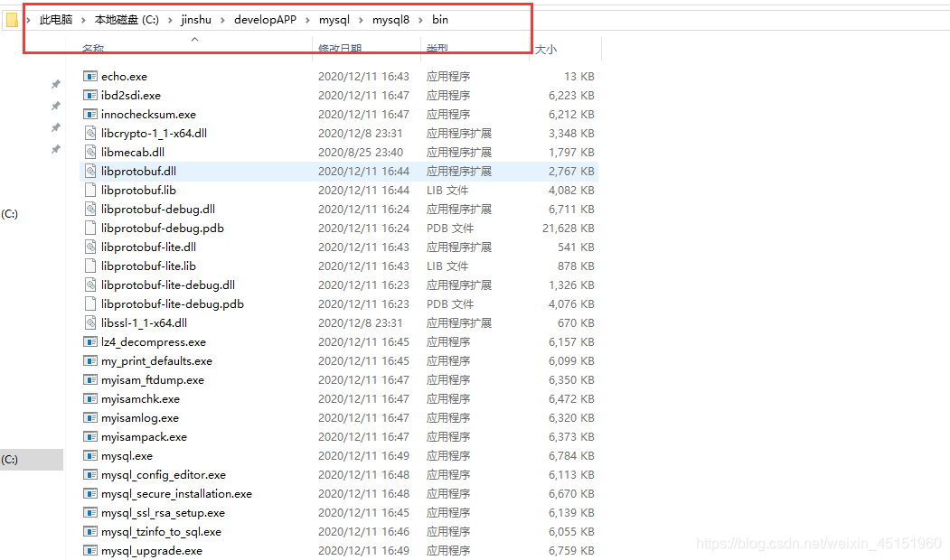Image resolution: width=950 pixels, height=560 pixels.
Task: Select the libprotobuf-lite-debug.pdb file icon
Action: pos(90,303)
